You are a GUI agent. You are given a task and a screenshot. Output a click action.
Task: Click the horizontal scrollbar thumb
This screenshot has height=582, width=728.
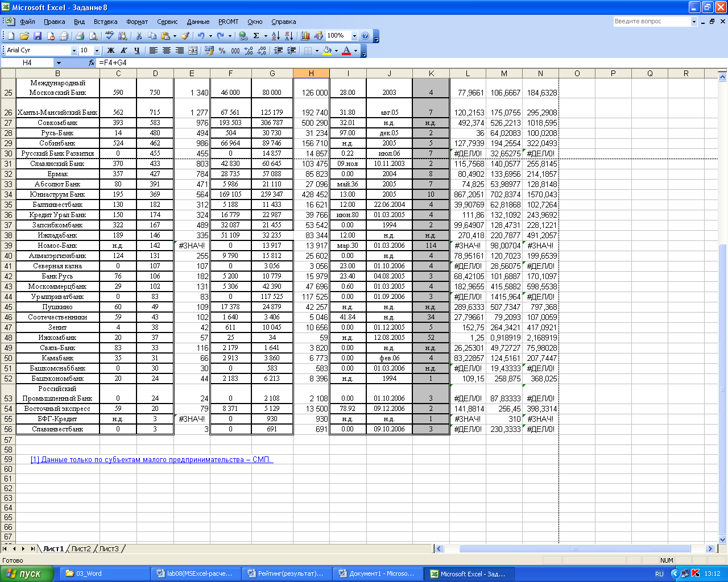[x=574, y=548]
